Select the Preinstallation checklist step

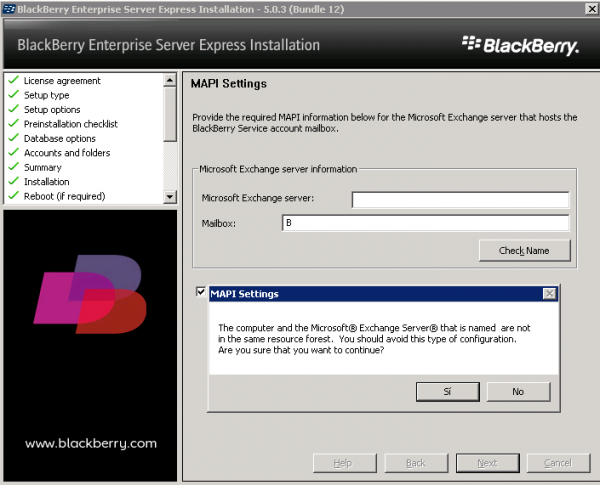click(x=71, y=124)
